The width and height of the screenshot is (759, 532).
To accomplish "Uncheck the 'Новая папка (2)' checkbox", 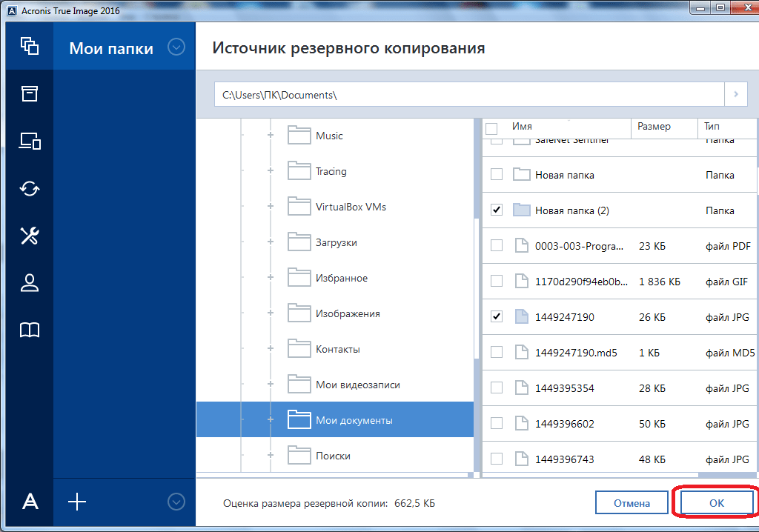I will coord(497,210).
